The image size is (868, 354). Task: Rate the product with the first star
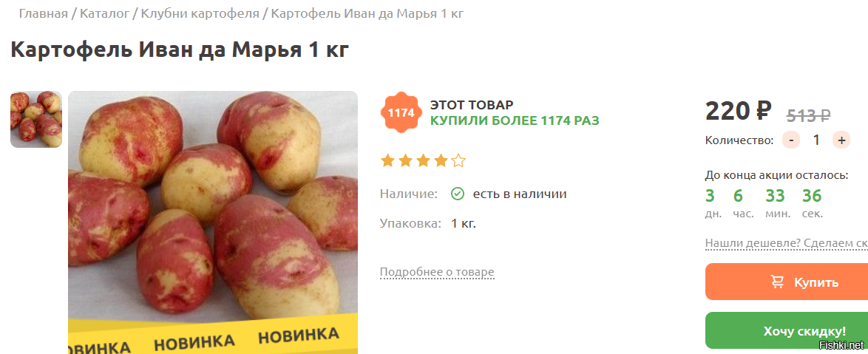pyautogui.click(x=387, y=161)
